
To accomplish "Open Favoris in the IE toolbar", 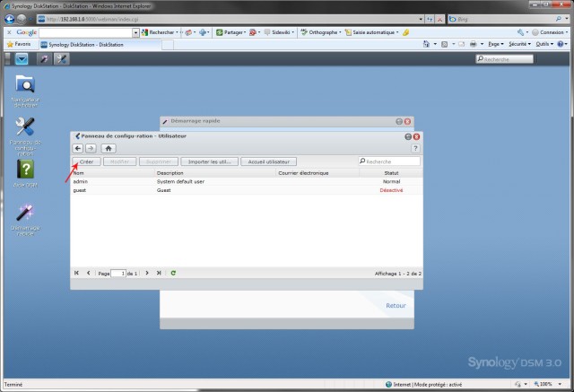I will 19,44.
